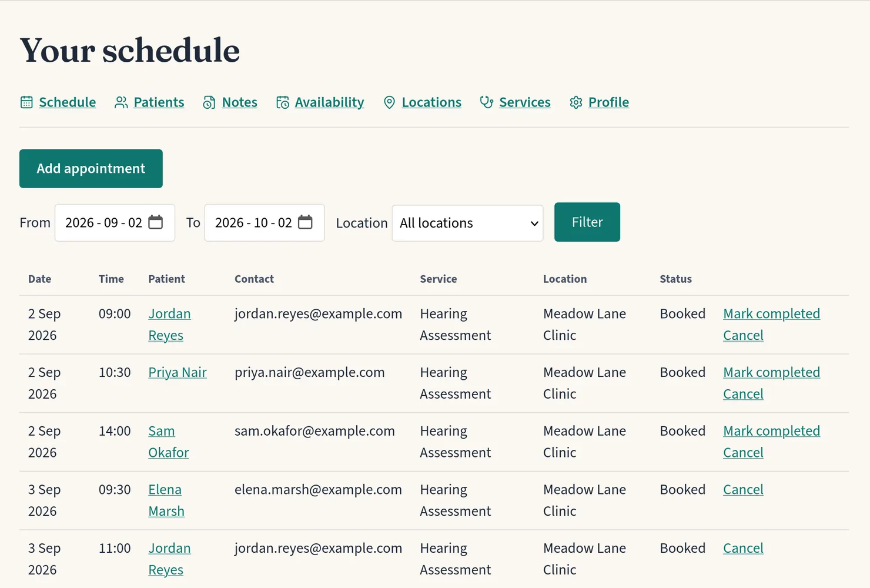Focus the To date field 2026-10-02
Image resolution: width=870 pixels, height=588 pixels.
[265, 223]
